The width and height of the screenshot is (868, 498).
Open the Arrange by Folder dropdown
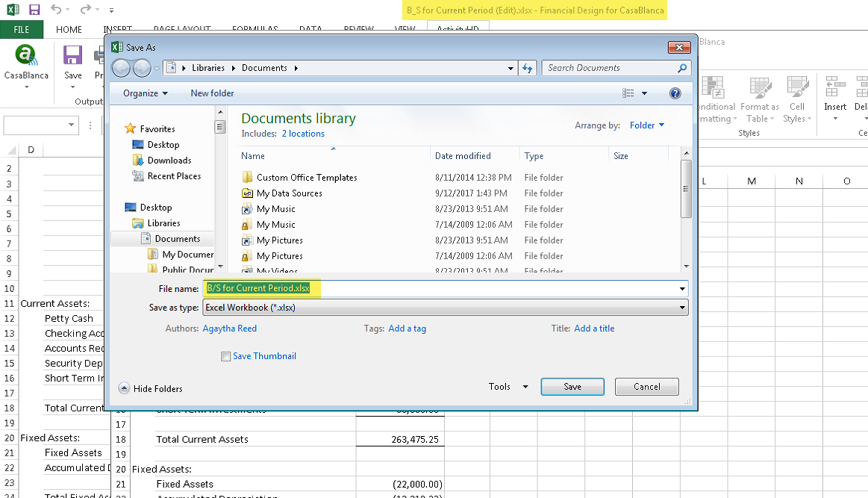[x=646, y=125]
